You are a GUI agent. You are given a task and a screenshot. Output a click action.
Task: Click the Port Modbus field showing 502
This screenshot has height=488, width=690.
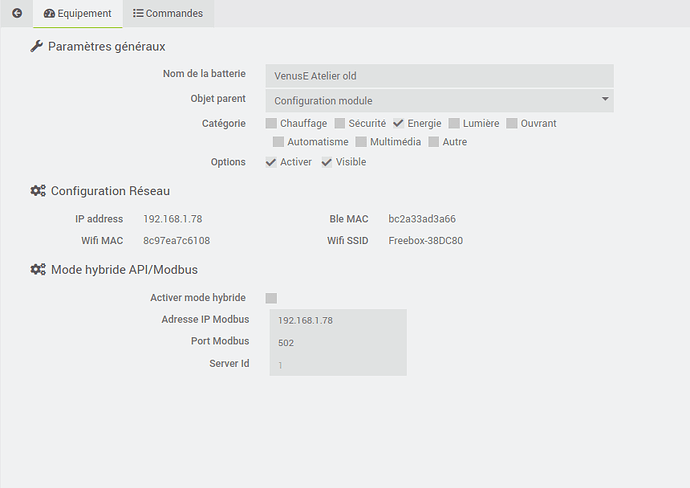click(338, 342)
